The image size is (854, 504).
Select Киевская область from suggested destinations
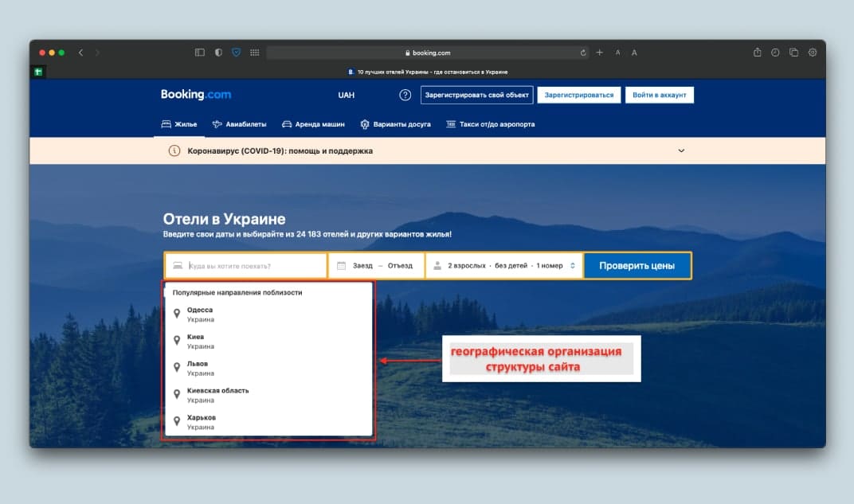[268, 395]
